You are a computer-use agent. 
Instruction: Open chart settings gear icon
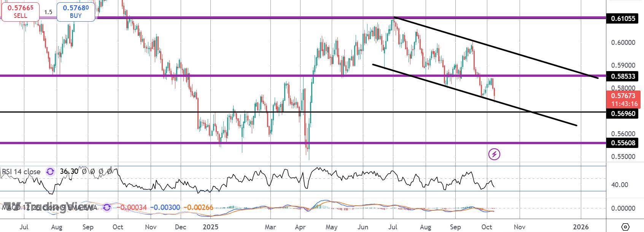coord(625,227)
